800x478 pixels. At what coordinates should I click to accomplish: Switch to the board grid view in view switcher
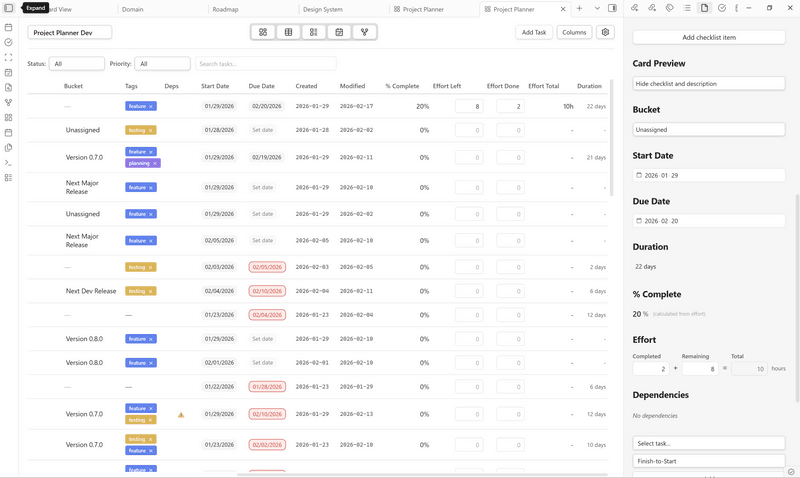coord(263,32)
